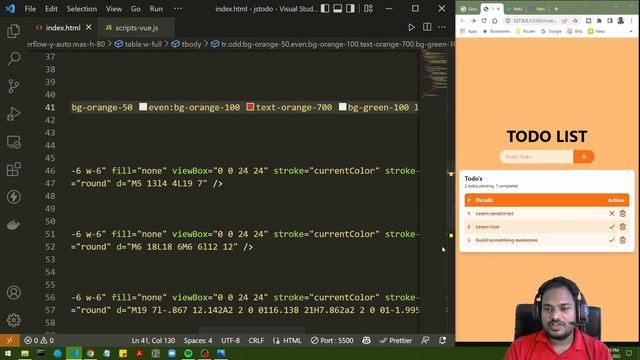Expand the hidden menus ellipsis in menu bar
Viewport: 640px width, 360px height.
[178, 9]
